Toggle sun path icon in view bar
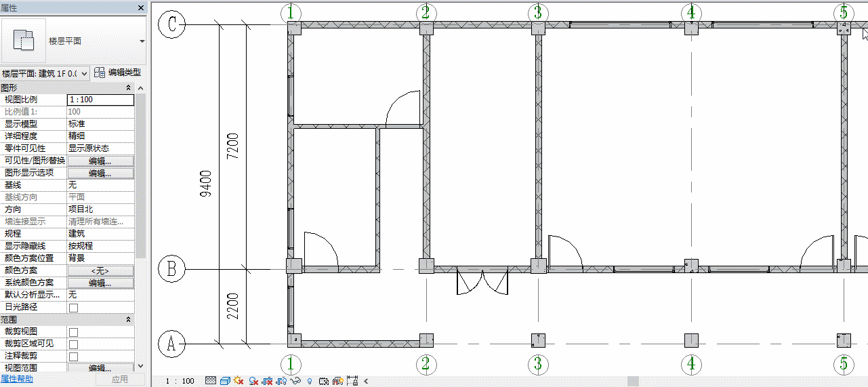The height and width of the screenshot is (387, 868). [x=239, y=381]
